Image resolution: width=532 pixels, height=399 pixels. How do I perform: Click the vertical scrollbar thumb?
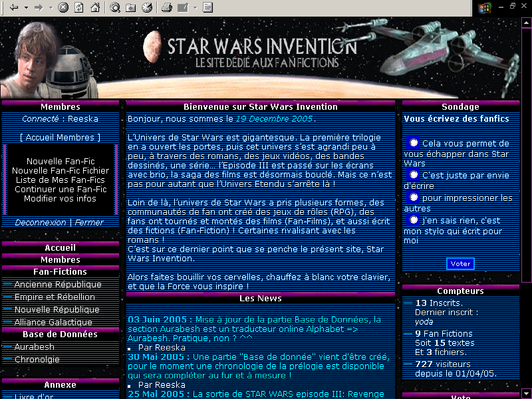click(526, 155)
